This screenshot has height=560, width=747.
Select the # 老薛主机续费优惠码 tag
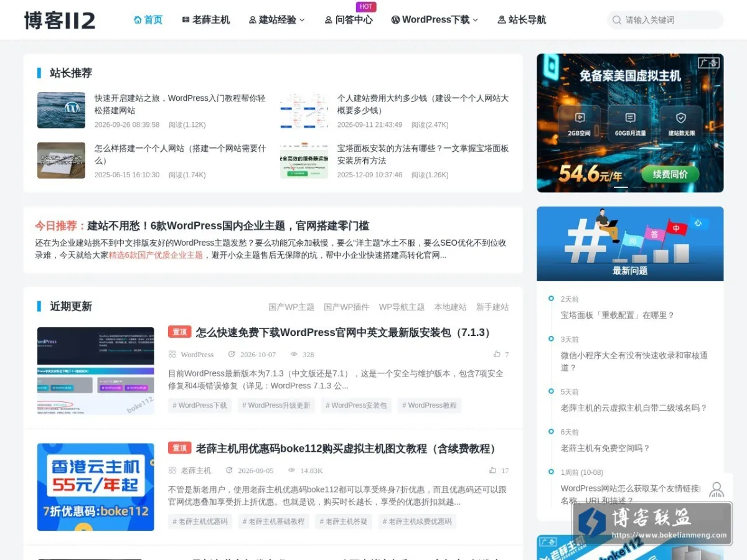click(417, 521)
